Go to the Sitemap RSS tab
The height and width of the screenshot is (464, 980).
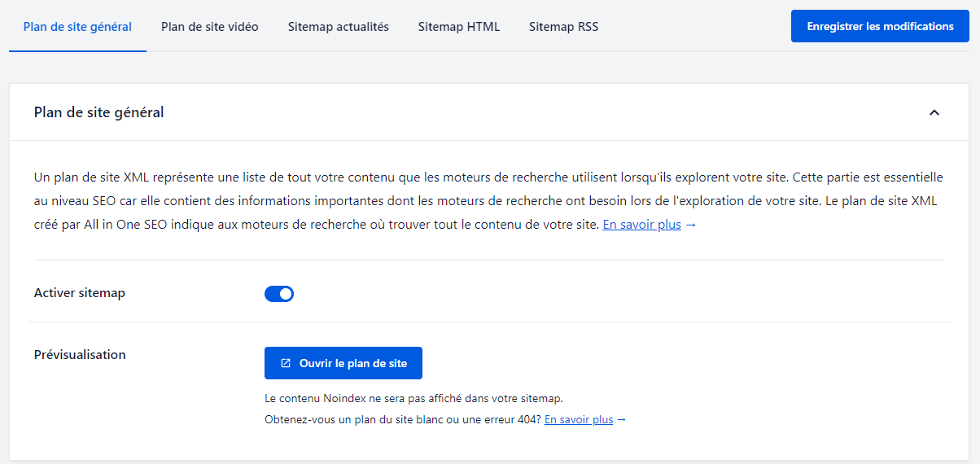click(x=563, y=27)
